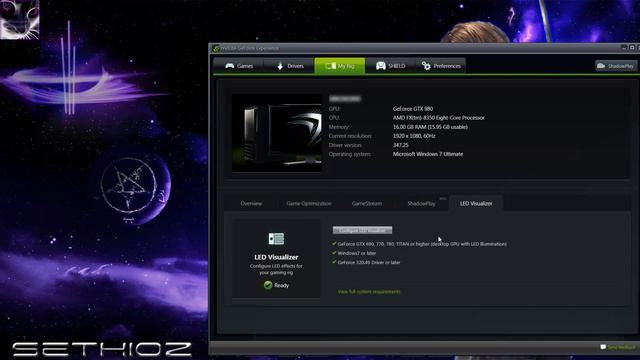The height and width of the screenshot is (360, 640).
Task: Select the LED Visualizer sub-tab
Action: pyautogui.click(x=476, y=203)
